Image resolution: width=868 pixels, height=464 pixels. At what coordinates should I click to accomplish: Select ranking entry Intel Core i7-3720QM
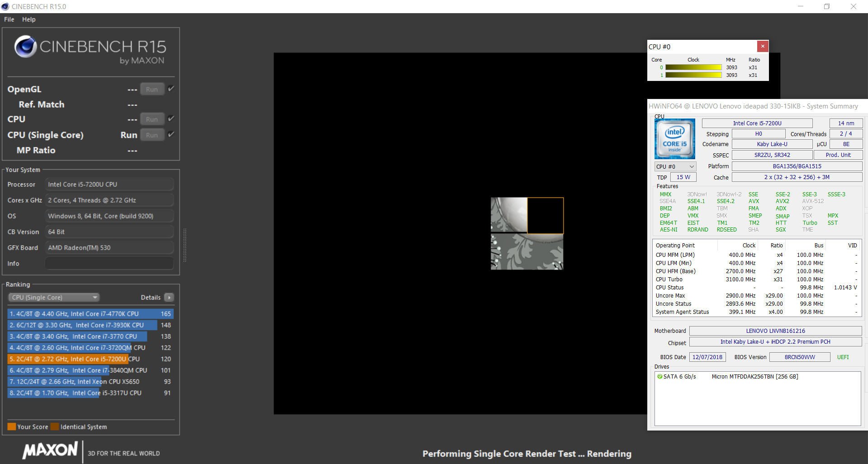point(90,347)
